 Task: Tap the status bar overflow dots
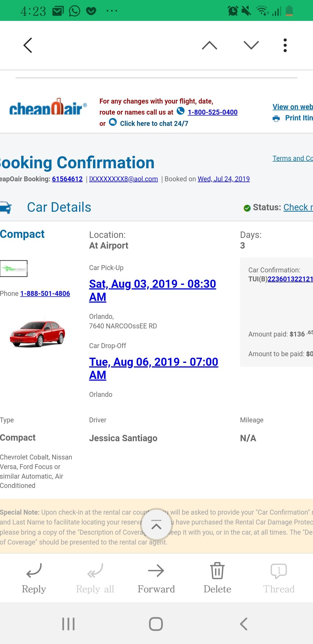[112, 11]
